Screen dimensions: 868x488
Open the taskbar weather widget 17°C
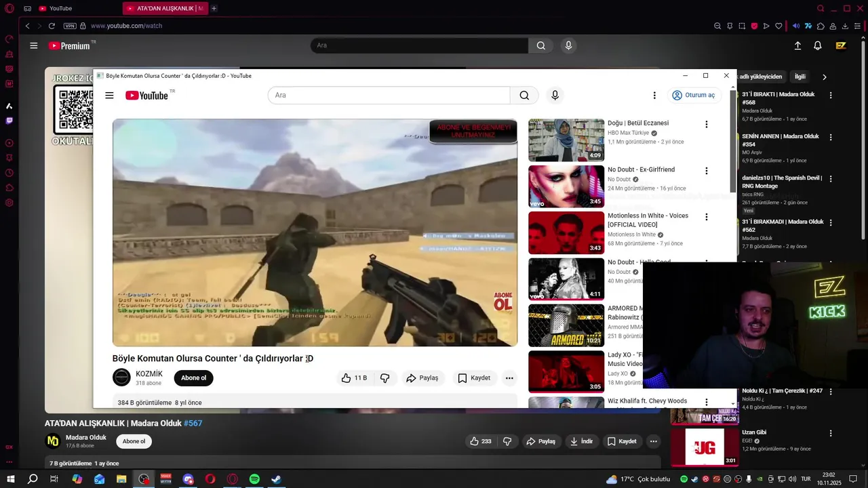638,479
